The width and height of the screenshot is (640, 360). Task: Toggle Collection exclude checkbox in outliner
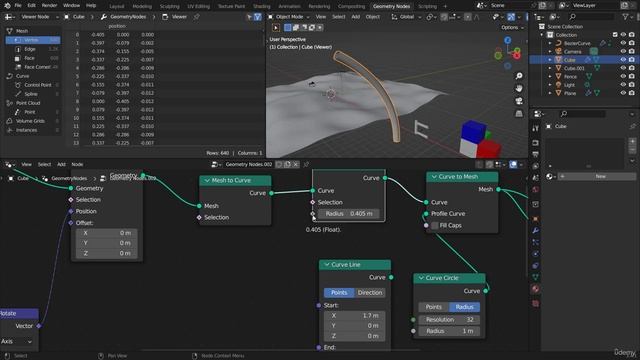615,35
